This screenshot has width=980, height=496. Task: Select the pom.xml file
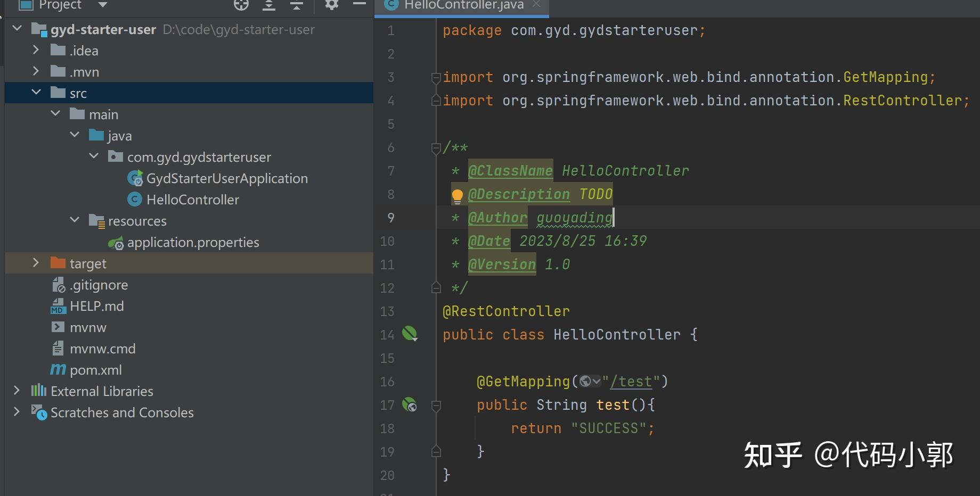(x=96, y=370)
